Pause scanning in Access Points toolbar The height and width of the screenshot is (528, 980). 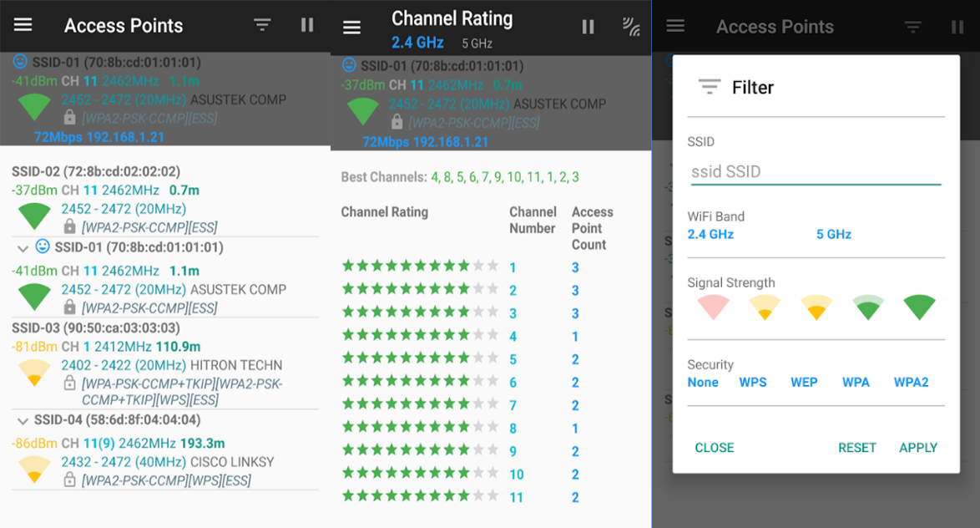[307, 25]
